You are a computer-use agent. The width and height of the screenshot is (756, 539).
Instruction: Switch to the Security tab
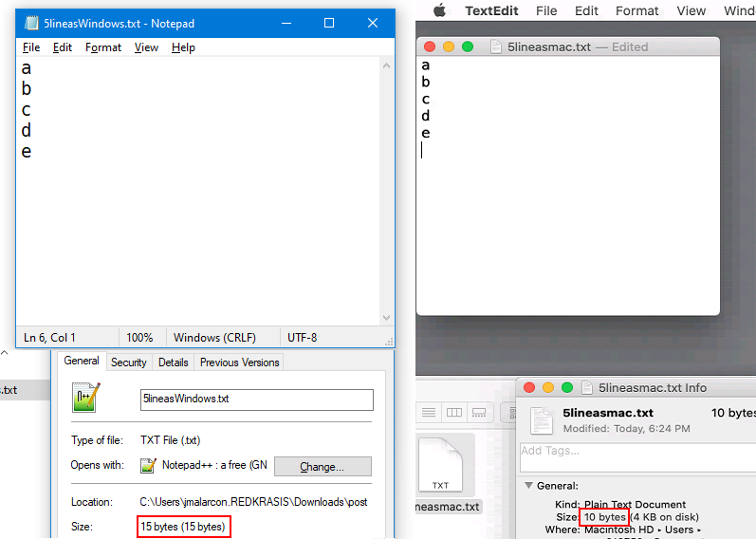[128, 362]
